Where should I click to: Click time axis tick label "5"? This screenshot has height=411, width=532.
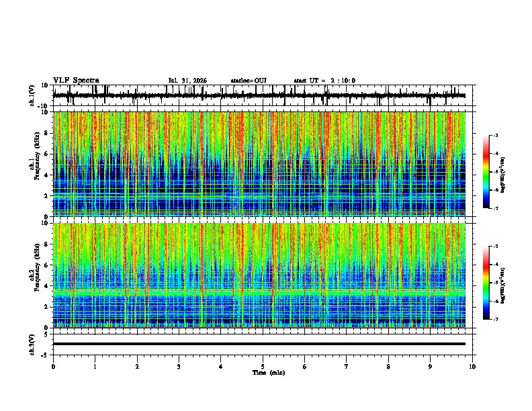263,367
